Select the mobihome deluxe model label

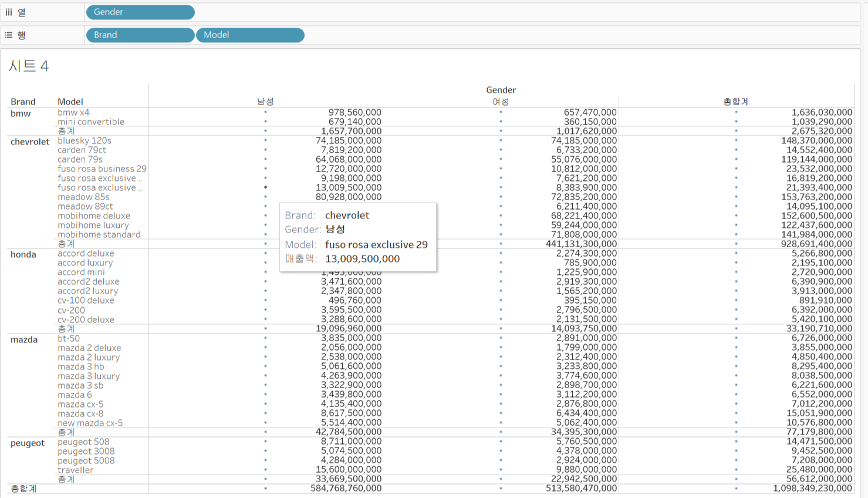point(94,216)
